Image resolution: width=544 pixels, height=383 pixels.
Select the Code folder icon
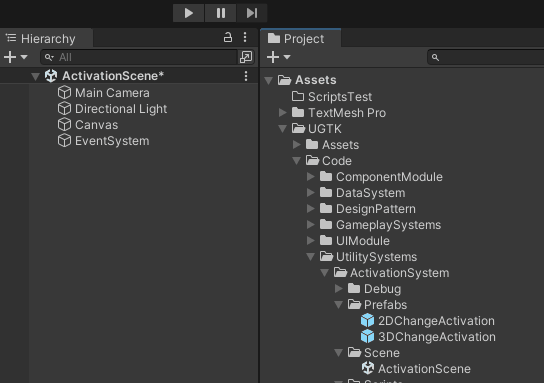pos(312,160)
